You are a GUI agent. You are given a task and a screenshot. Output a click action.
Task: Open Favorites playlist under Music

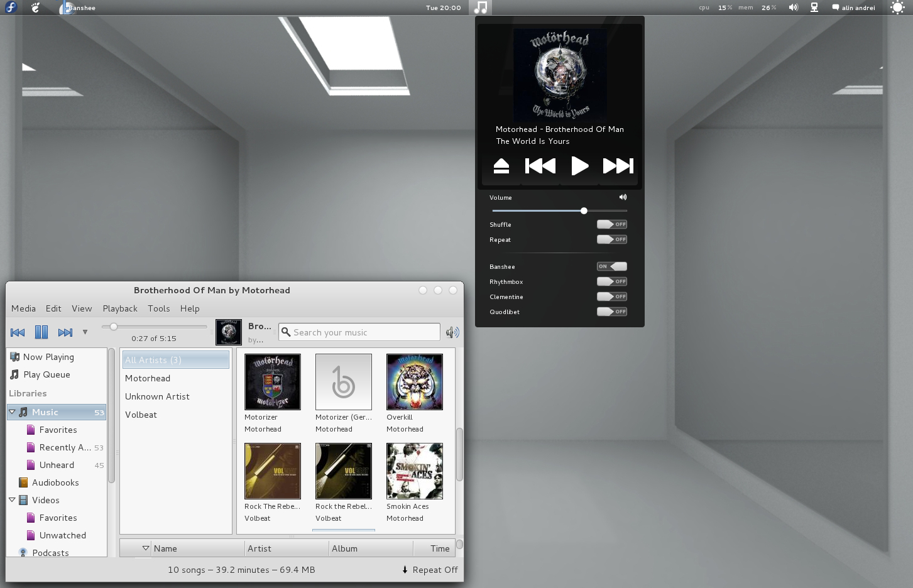point(58,430)
